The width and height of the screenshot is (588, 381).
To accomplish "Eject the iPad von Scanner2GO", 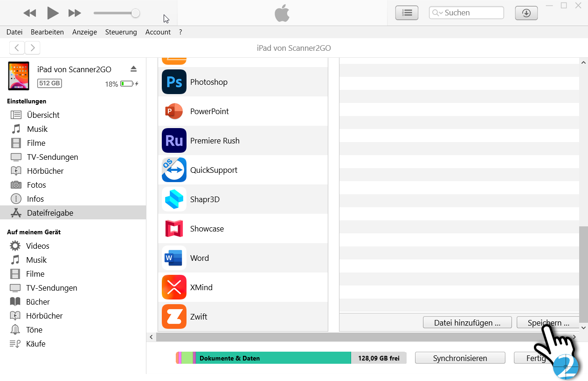I will point(134,69).
